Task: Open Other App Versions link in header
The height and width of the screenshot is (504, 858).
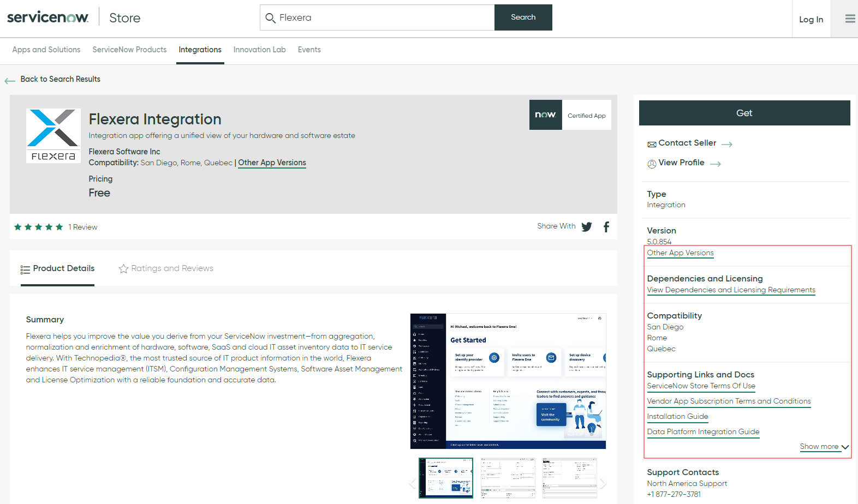Action: click(272, 163)
